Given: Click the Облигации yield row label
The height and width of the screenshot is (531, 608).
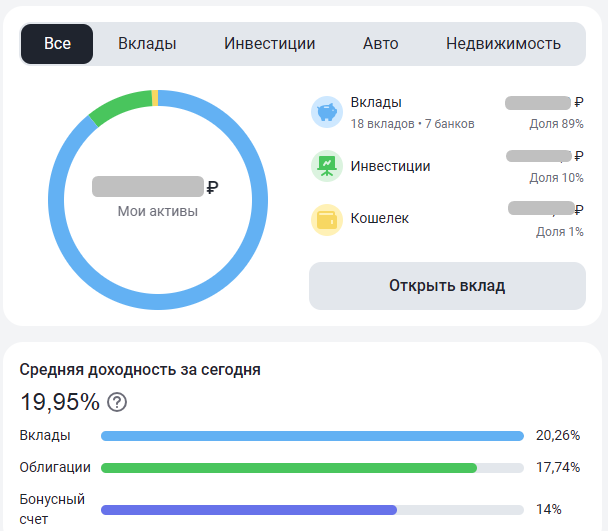Looking at the screenshot, I should click(55, 467).
